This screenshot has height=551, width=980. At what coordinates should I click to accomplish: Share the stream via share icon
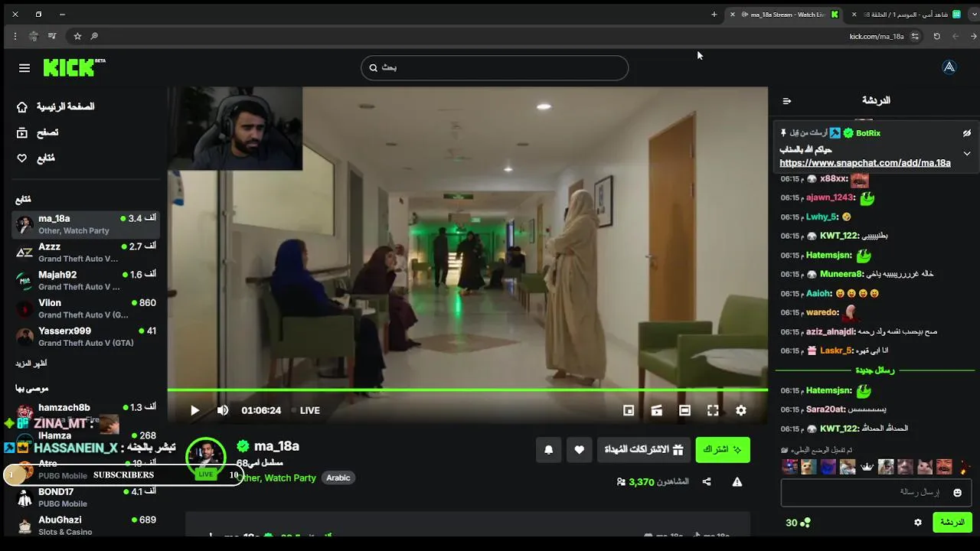[707, 482]
